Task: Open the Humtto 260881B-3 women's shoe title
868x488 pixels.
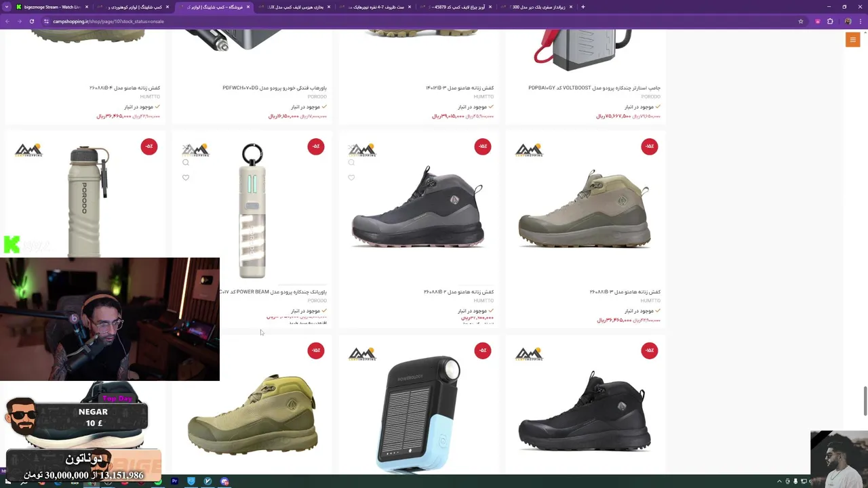Action: (625, 292)
